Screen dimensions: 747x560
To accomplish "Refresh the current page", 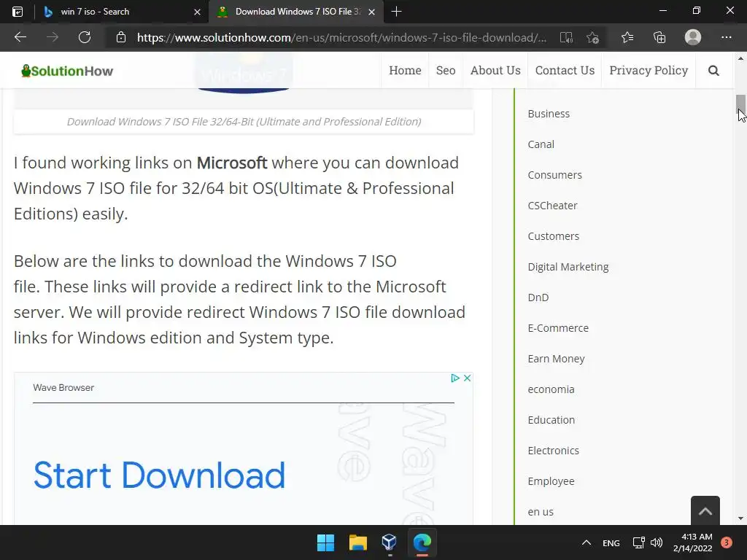I will point(85,37).
